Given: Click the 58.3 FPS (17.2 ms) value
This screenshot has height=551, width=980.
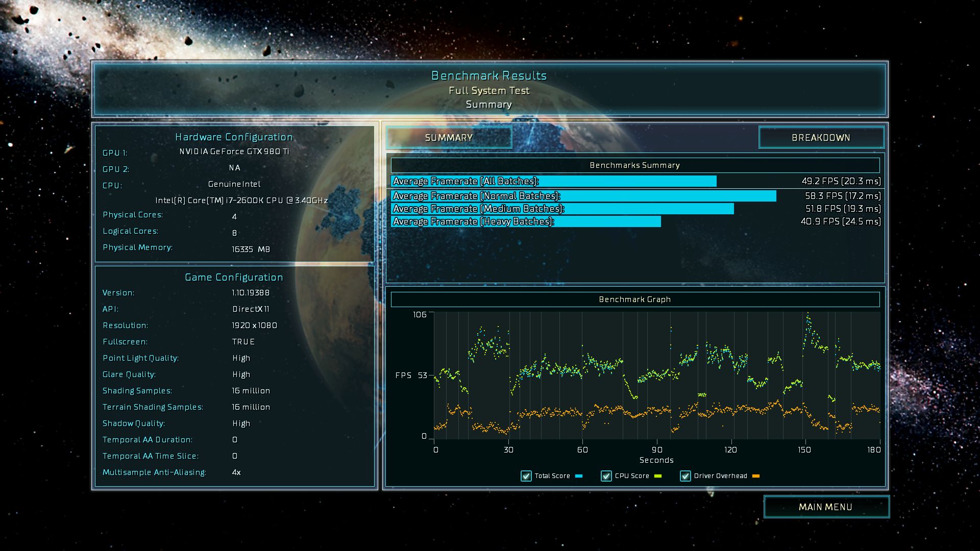Looking at the screenshot, I should (843, 196).
